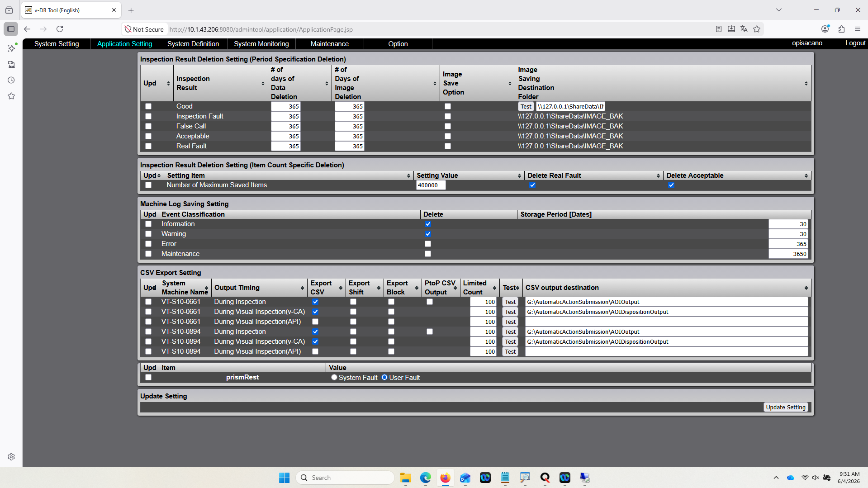Uncheck Delete Real Fault checkbox
The height and width of the screenshot is (488, 868).
point(532,185)
